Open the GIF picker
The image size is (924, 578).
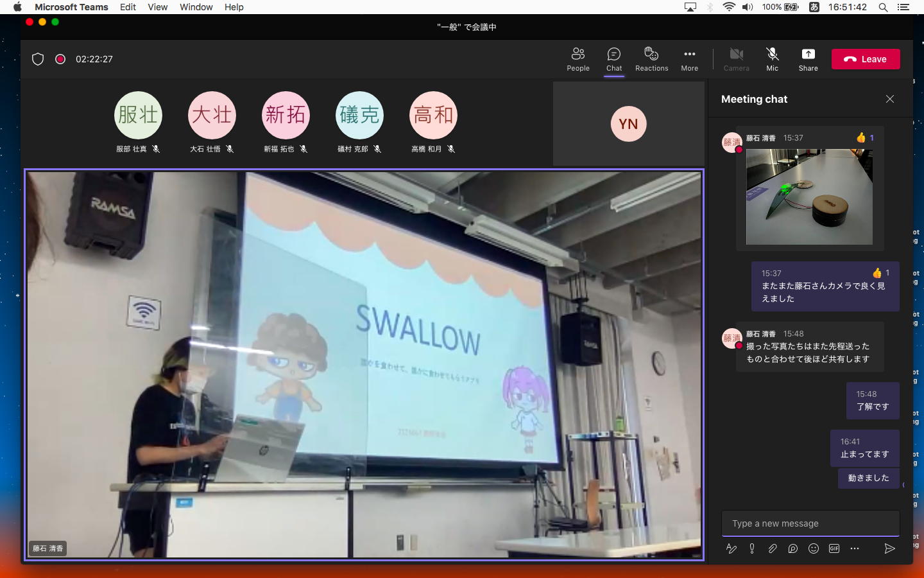click(834, 548)
